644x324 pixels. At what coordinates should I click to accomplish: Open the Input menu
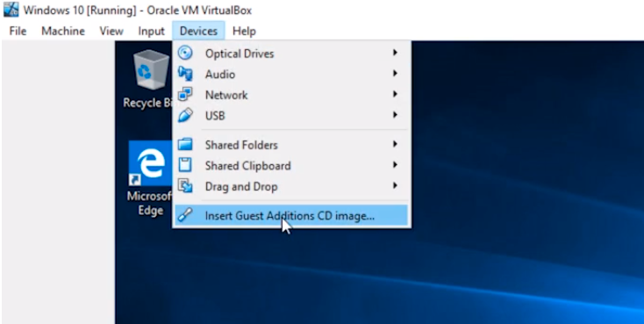click(x=151, y=32)
